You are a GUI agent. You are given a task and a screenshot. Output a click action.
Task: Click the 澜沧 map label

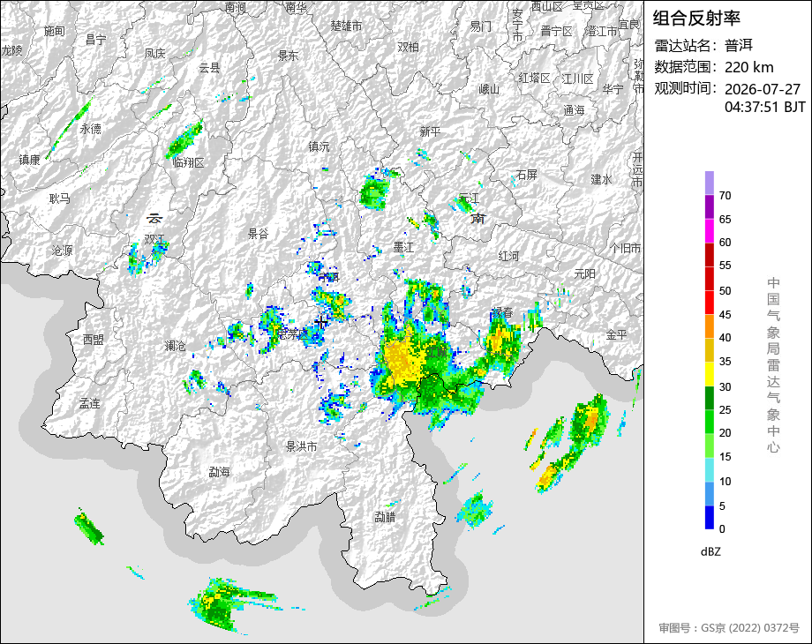pos(175,345)
